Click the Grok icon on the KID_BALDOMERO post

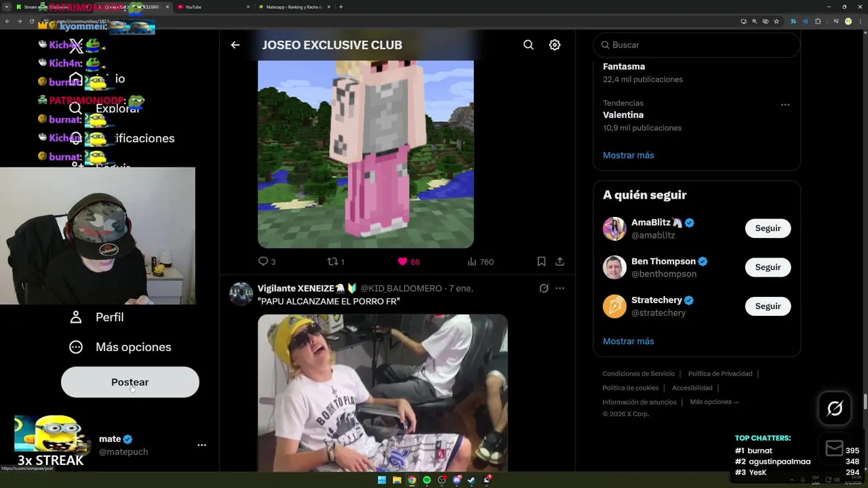tap(544, 288)
